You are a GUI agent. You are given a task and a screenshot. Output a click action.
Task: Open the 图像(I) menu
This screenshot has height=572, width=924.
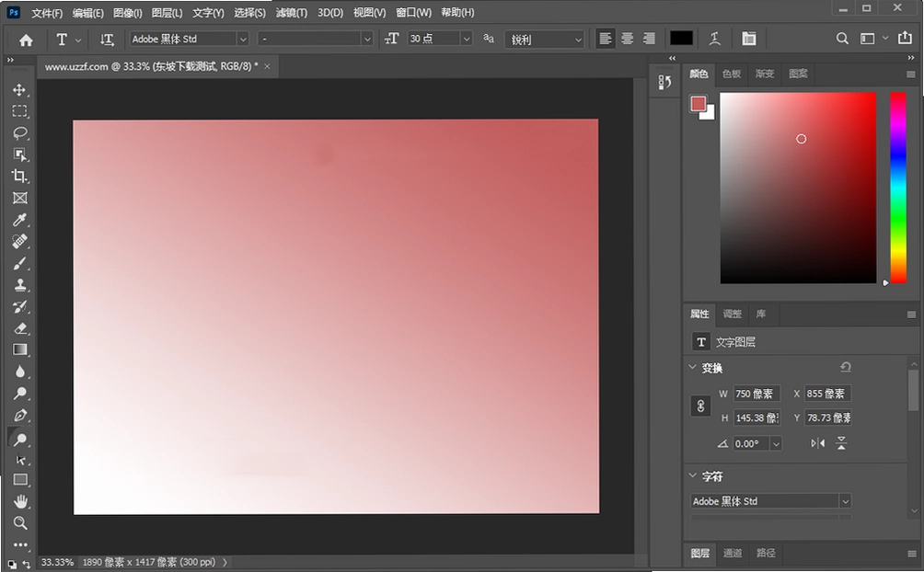[x=127, y=12]
